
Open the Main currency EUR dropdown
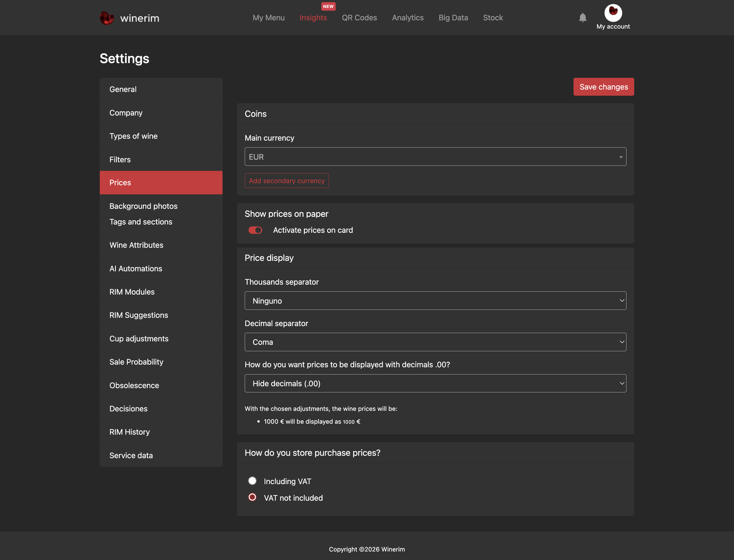pos(436,157)
